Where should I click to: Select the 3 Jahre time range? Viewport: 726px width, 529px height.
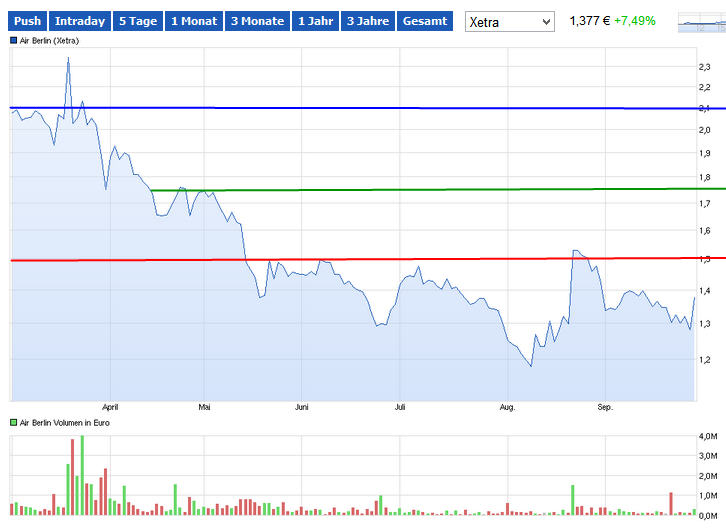pyautogui.click(x=368, y=21)
